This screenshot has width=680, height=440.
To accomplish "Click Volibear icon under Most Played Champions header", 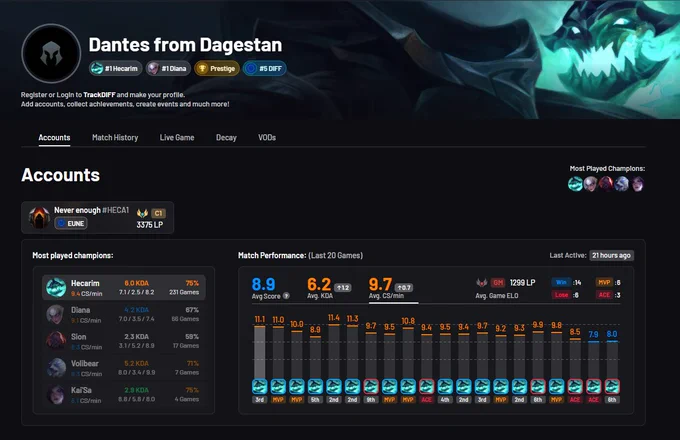I will click(x=621, y=184).
